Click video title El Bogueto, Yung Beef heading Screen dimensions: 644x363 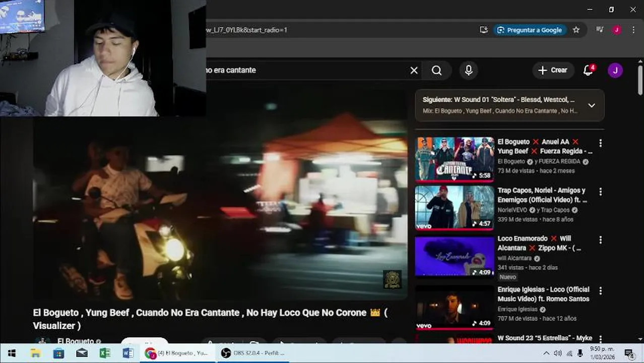tap(210, 319)
